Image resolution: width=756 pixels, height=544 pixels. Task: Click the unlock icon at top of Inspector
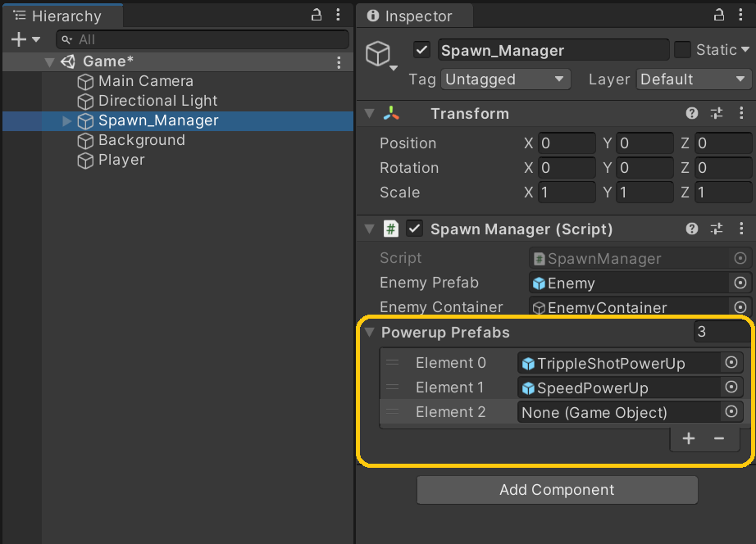[x=718, y=15]
